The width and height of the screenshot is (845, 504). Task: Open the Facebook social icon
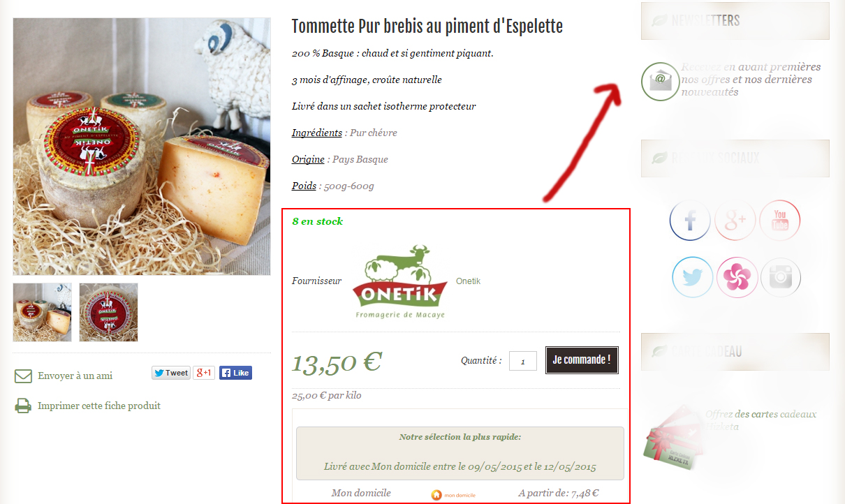[x=690, y=221]
